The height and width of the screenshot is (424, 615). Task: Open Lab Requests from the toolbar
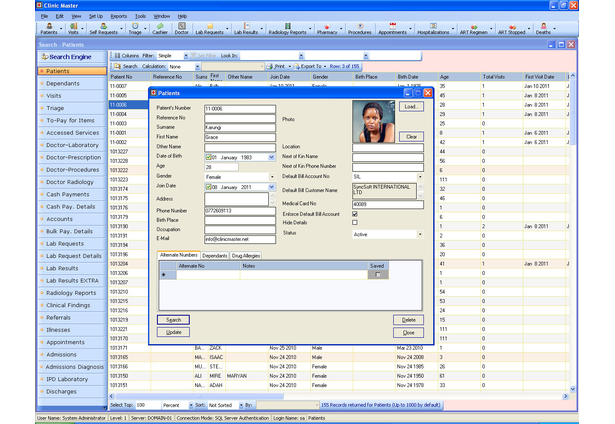[x=209, y=28]
